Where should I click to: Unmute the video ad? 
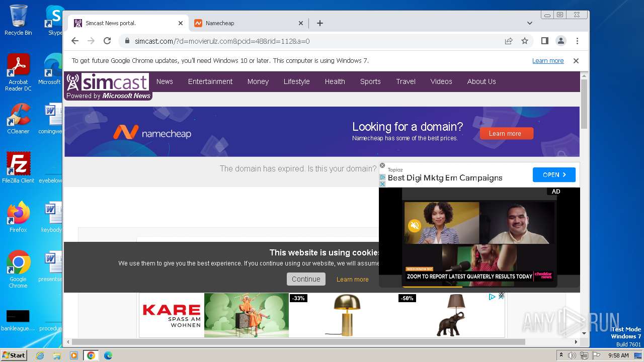point(415,226)
